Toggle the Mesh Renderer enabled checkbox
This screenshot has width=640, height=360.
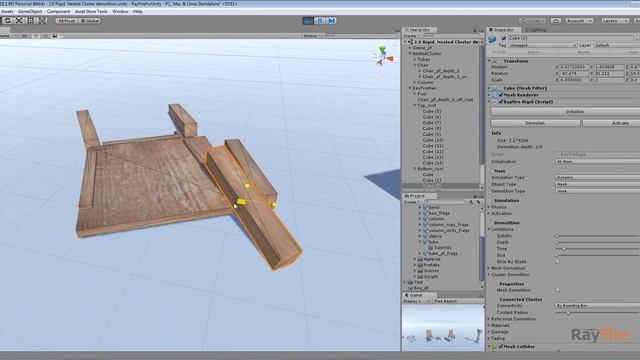pos(501,95)
